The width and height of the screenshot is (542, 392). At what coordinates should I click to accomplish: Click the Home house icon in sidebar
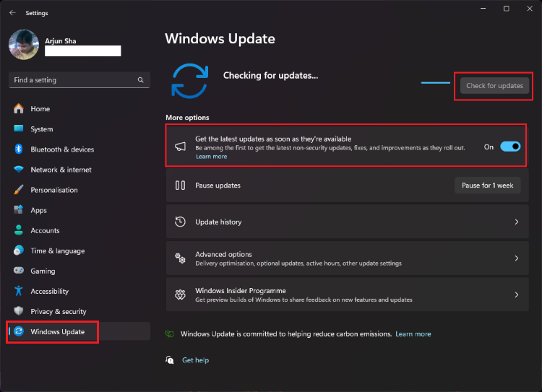tap(19, 108)
